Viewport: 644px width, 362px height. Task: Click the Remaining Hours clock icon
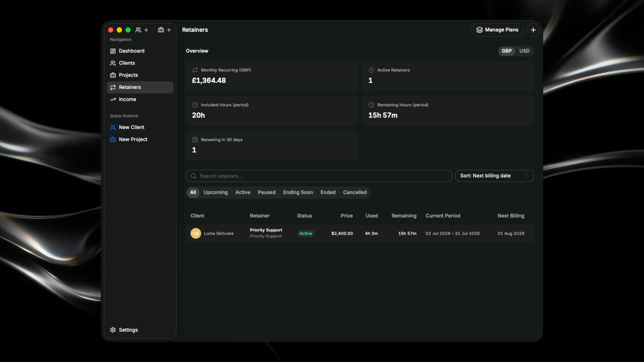coord(371,105)
